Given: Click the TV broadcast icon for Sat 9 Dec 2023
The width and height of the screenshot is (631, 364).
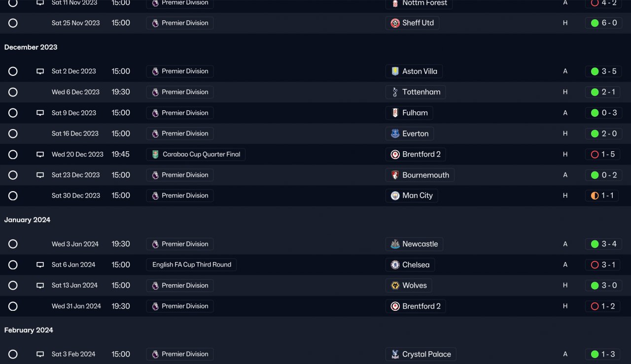Looking at the screenshot, I should (x=40, y=113).
